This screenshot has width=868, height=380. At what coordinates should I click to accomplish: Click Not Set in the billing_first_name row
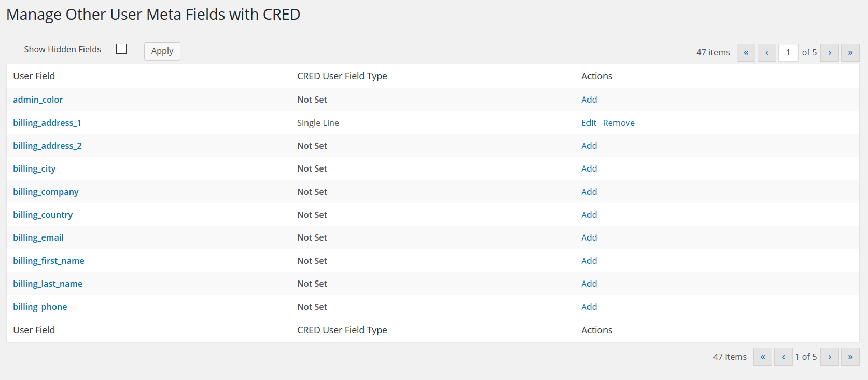(312, 261)
